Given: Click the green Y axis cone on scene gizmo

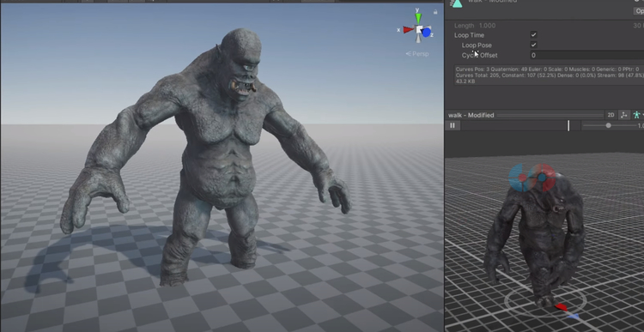Looking at the screenshot, I should (x=418, y=19).
